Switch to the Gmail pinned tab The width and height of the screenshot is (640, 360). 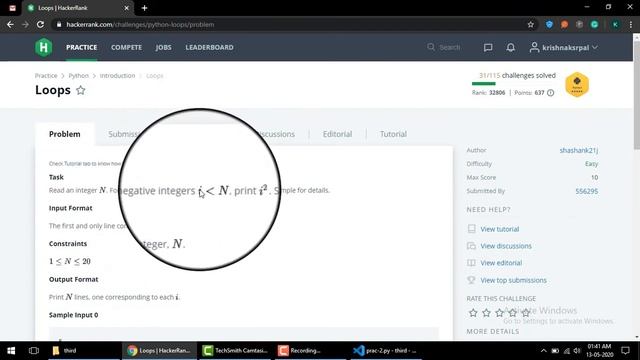(x=13, y=8)
